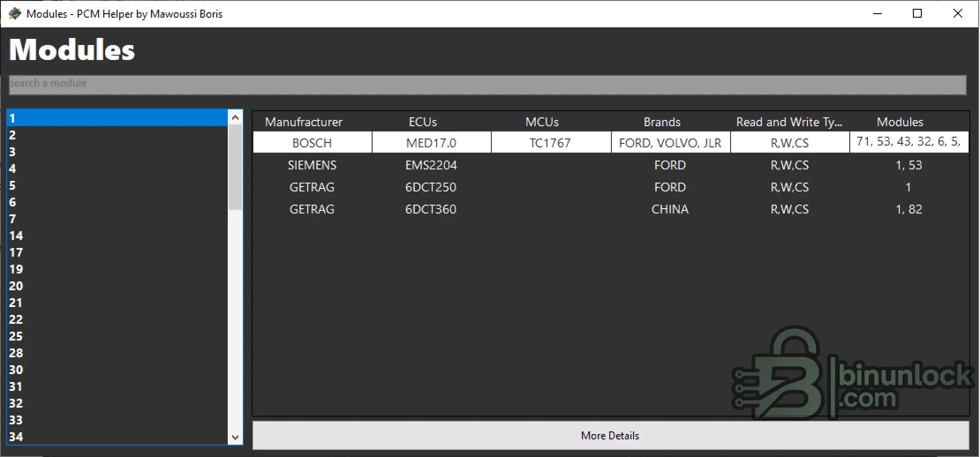Choose module 5 from the list

117,185
